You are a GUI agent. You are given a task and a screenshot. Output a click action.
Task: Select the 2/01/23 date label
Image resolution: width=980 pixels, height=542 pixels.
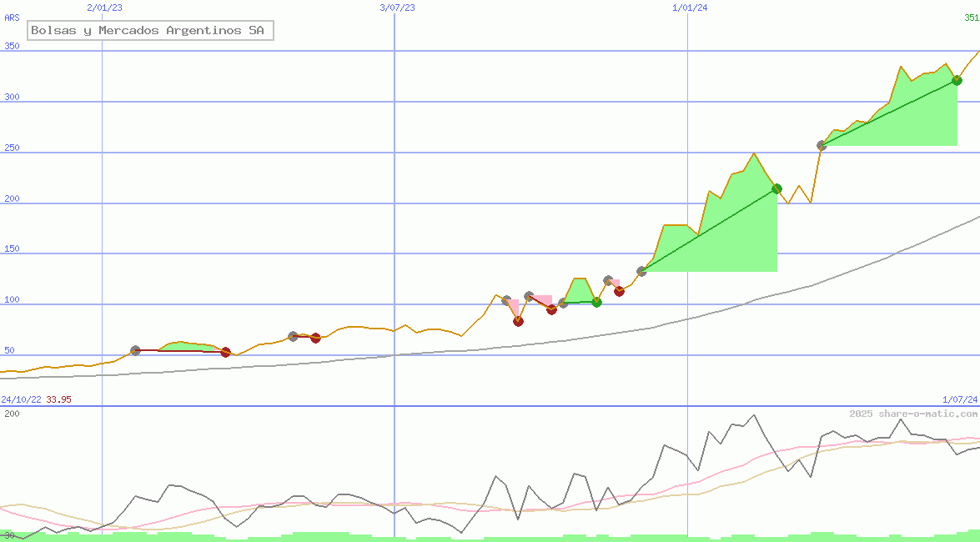(x=104, y=8)
